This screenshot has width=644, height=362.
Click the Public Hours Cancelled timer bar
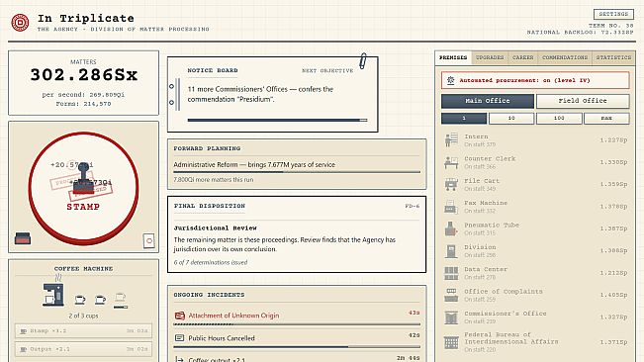297,347
